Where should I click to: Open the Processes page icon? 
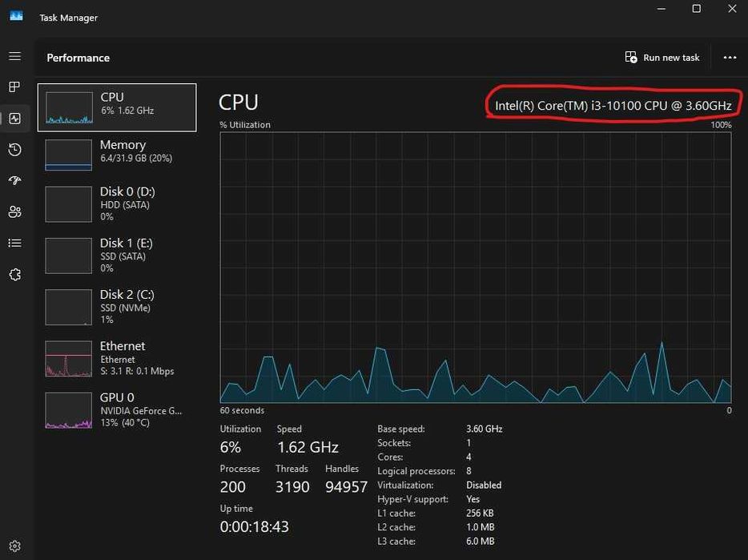tap(14, 87)
